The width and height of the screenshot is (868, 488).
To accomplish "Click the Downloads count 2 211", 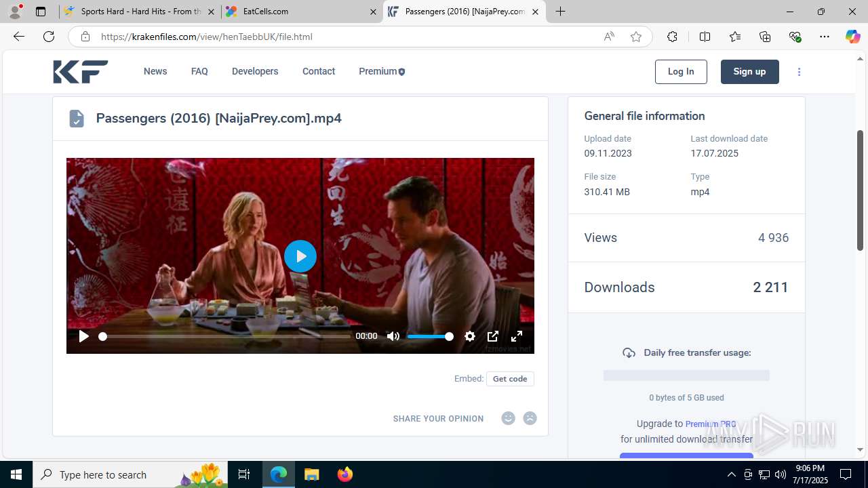I will 770,287.
